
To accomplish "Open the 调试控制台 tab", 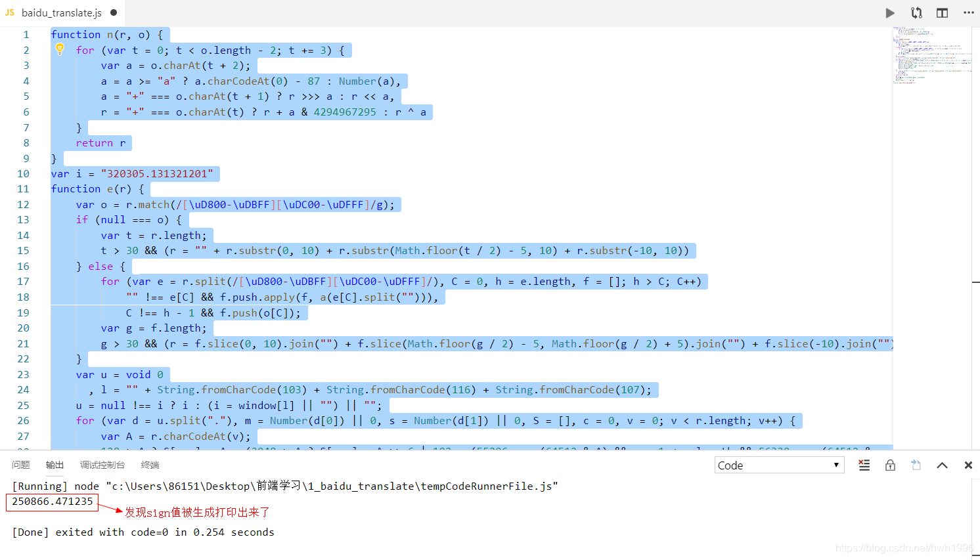I will (x=102, y=465).
